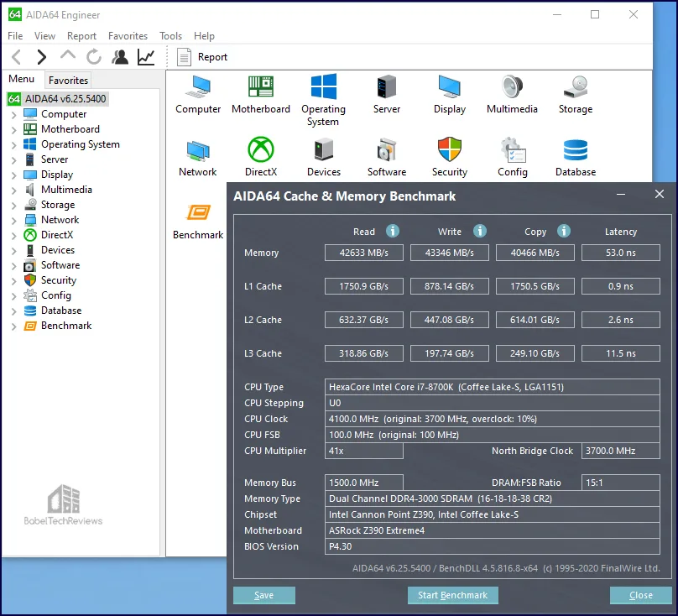Click the Close button in benchmark dialog

tap(641, 595)
